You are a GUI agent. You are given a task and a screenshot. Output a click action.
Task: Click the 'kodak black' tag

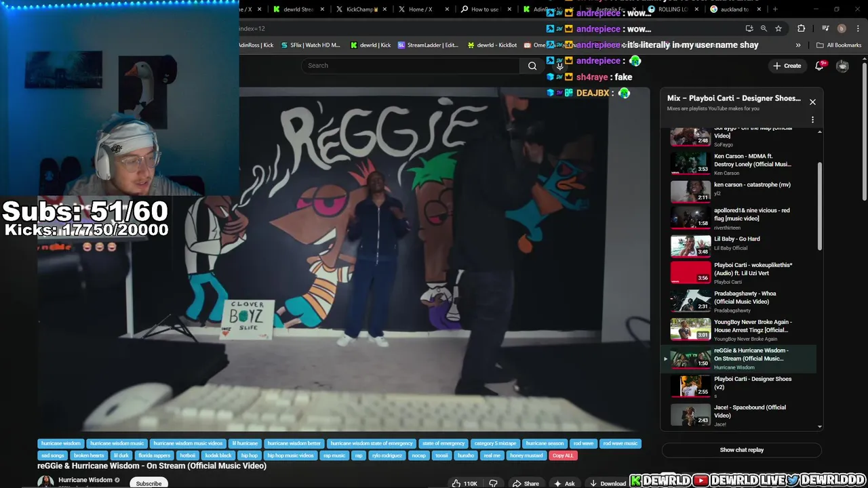coord(218,455)
